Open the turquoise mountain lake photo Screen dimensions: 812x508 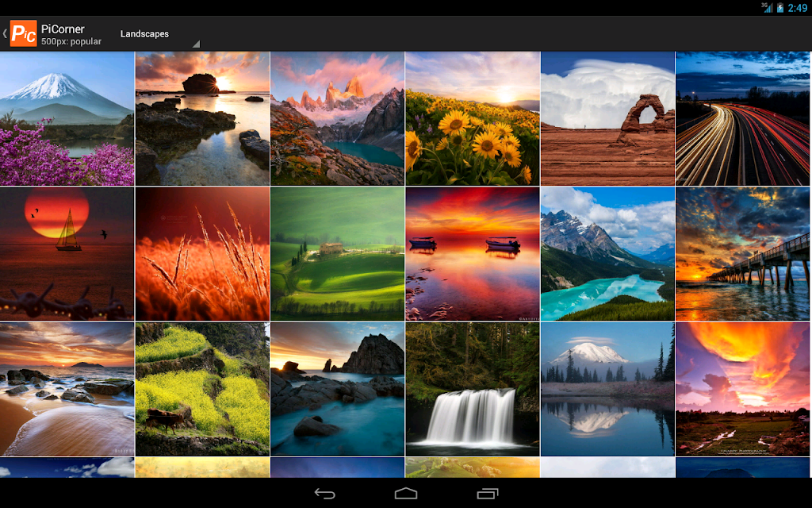[607, 254]
